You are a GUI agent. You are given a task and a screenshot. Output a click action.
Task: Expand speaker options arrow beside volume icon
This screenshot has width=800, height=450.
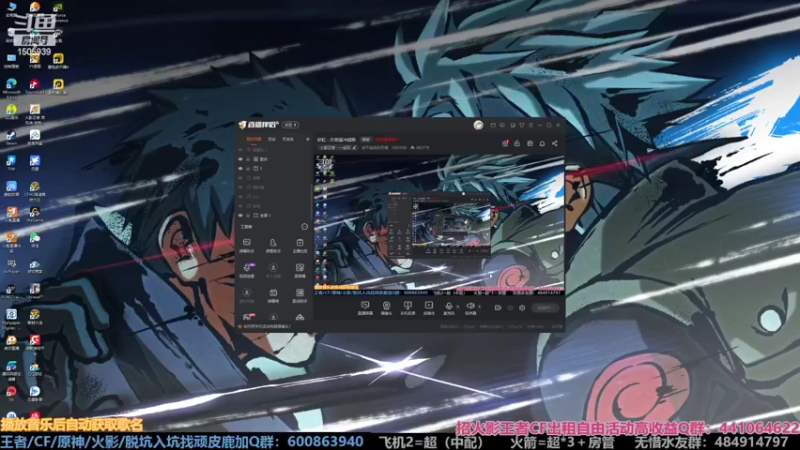click(479, 307)
